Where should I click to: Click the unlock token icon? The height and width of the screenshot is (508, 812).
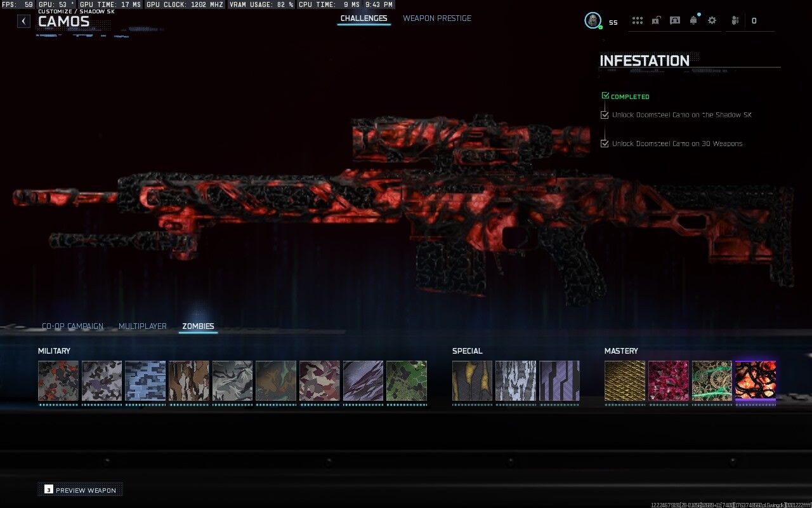point(655,20)
